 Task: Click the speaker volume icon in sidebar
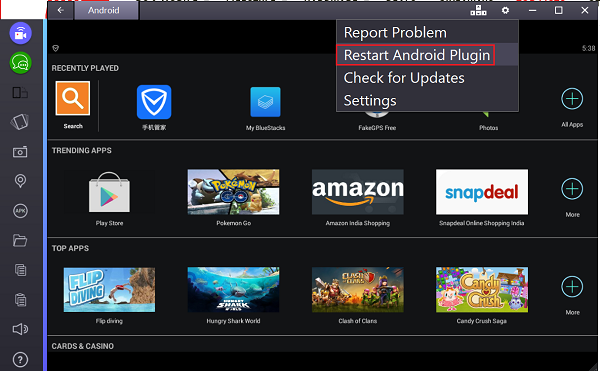(x=20, y=329)
